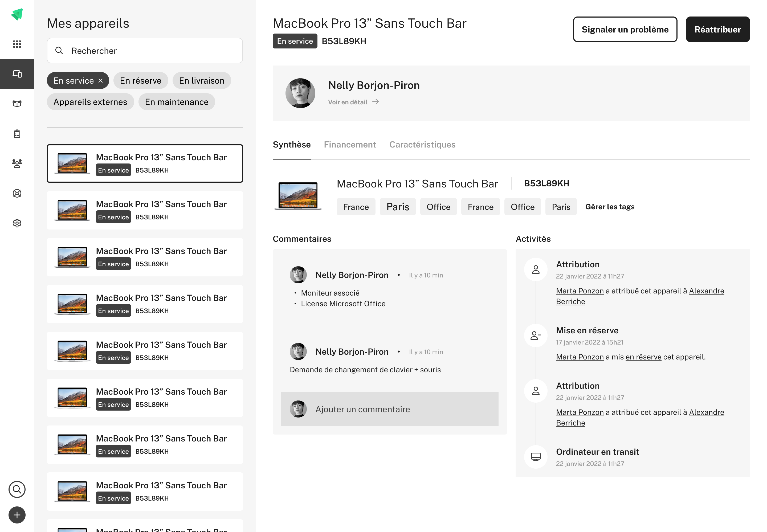Click the Mise en réserve activity icon

[535, 335]
